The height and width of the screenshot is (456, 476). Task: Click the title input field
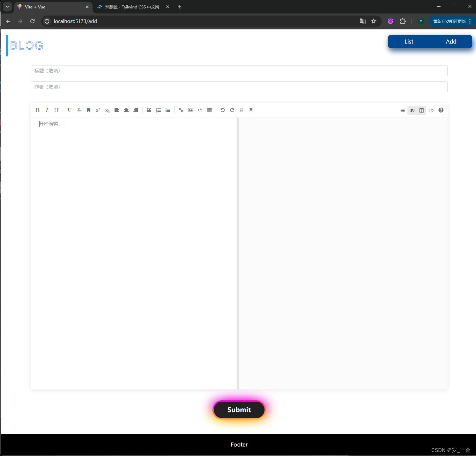[239, 71]
